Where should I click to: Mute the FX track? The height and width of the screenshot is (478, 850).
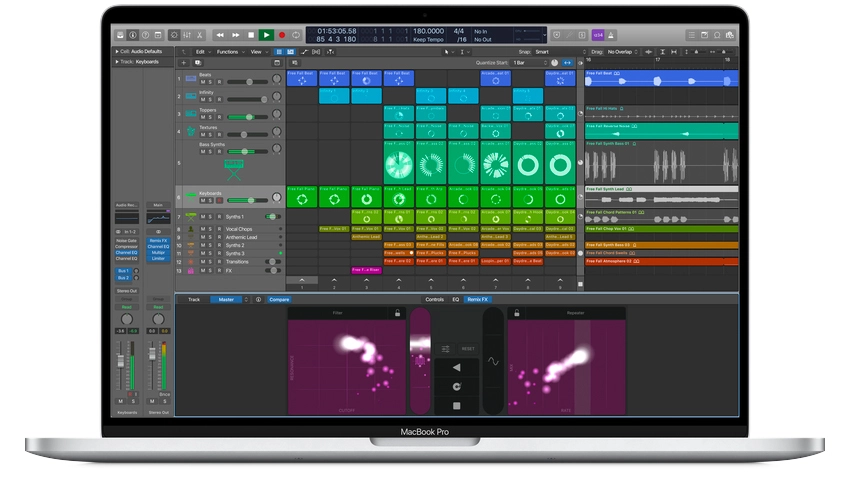tap(203, 270)
